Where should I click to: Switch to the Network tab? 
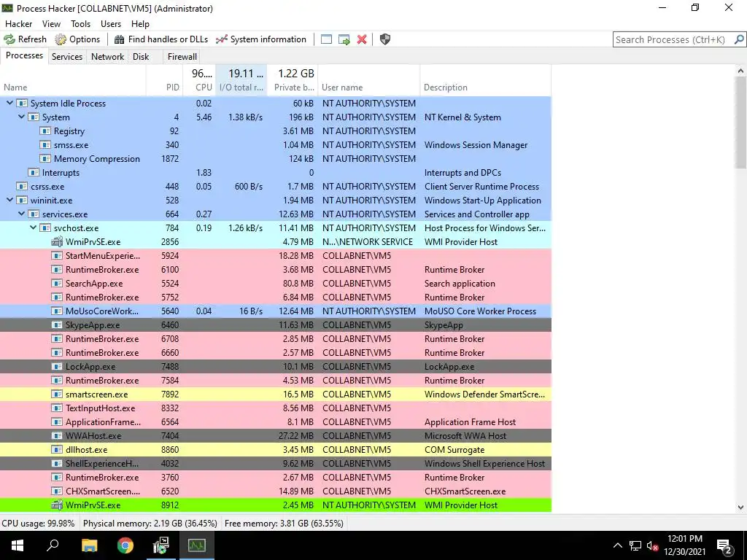(108, 57)
